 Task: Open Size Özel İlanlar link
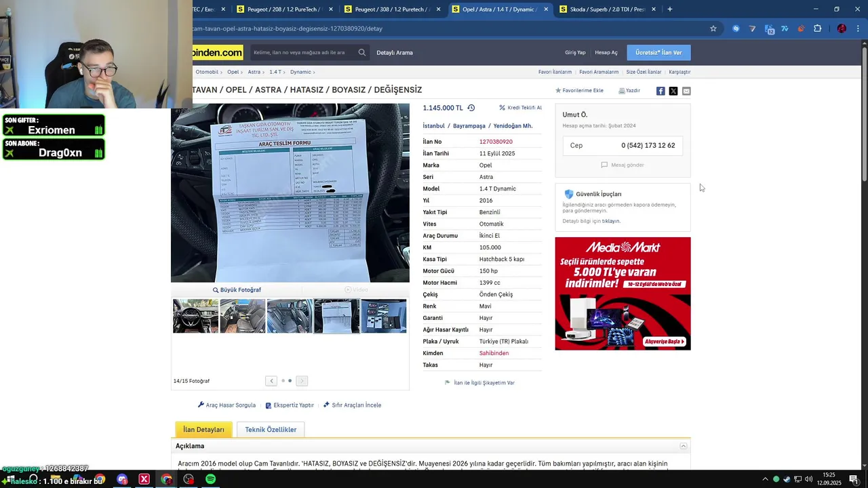point(644,72)
